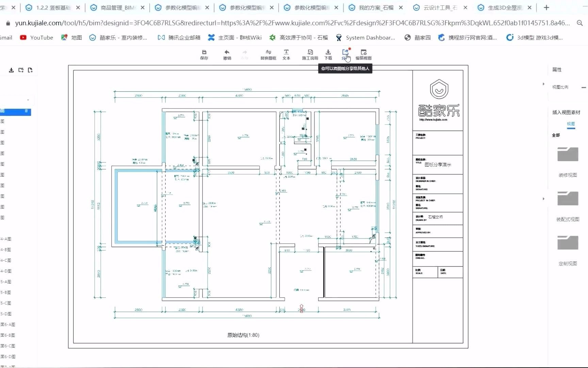Viewport: 588px width, 368px height.
Task: Collapse the 视图比例 section with minus
Action: pos(584,88)
